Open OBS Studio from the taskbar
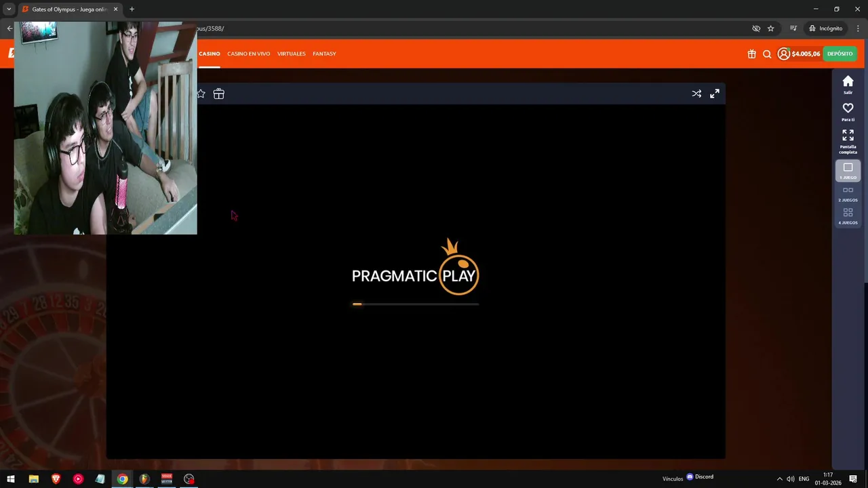The height and width of the screenshot is (488, 868). pyautogui.click(x=189, y=479)
